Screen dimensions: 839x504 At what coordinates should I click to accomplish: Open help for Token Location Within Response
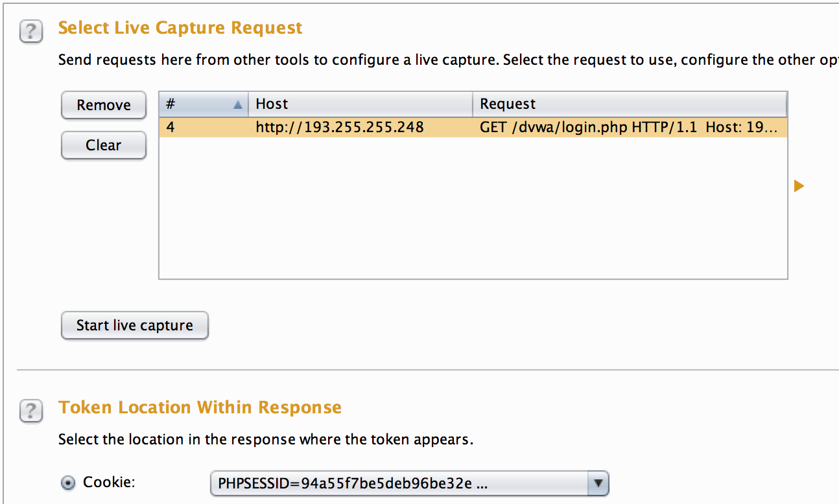pyautogui.click(x=31, y=411)
